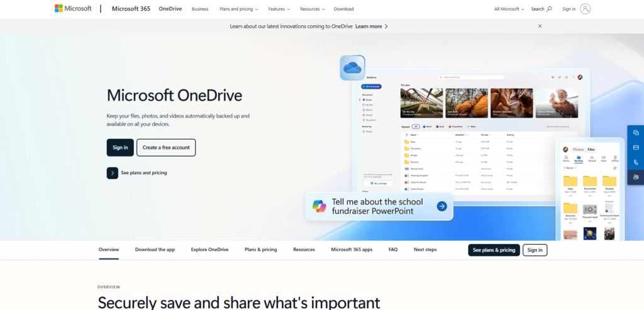Open the Microsoft 365 home link
This screenshot has width=644, height=310.
pyautogui.click(x=131, y=9)
